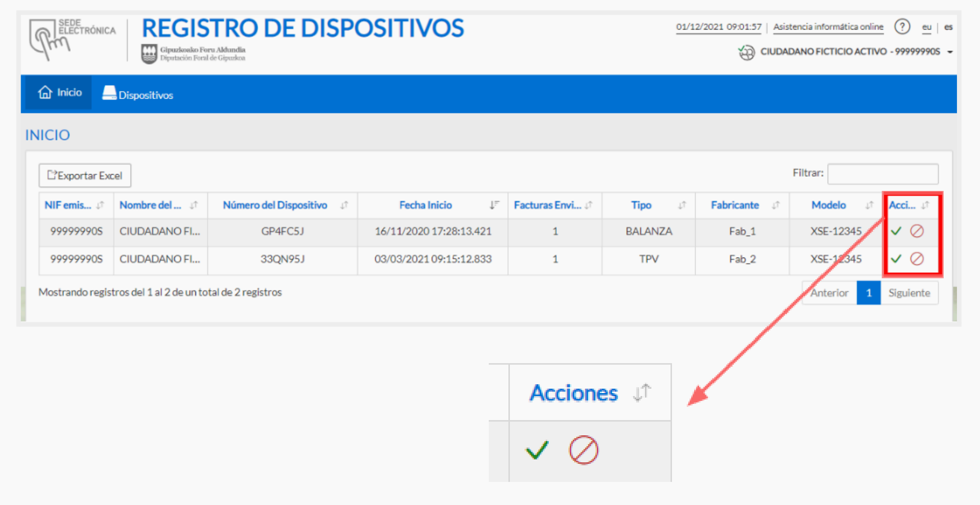
Task: Select the cell 33QN95J
Action: [x=282, y=259]
